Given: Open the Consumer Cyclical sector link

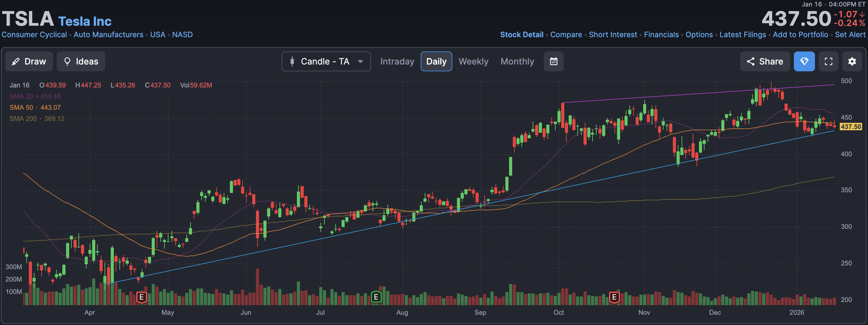Looking at the screenshot, I should [34, 35].
